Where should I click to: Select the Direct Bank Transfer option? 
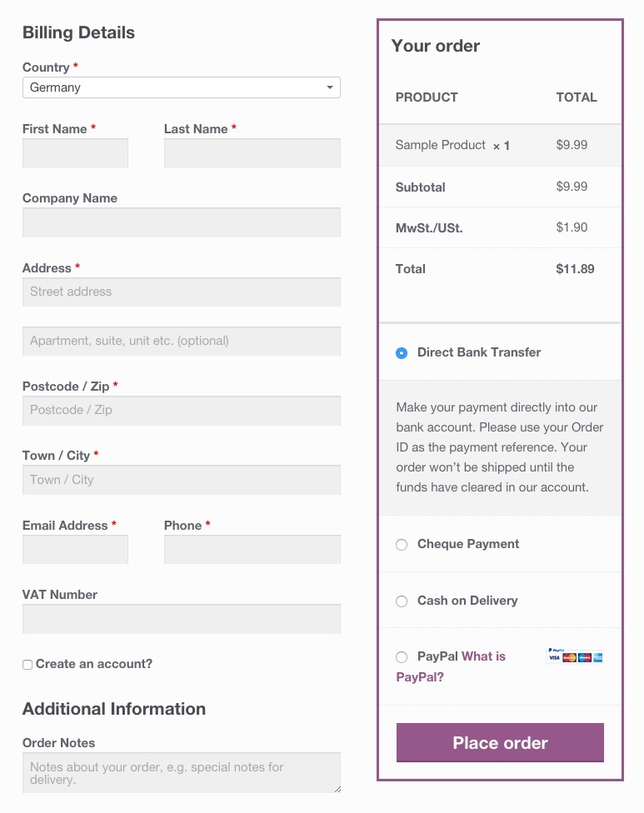402,352
